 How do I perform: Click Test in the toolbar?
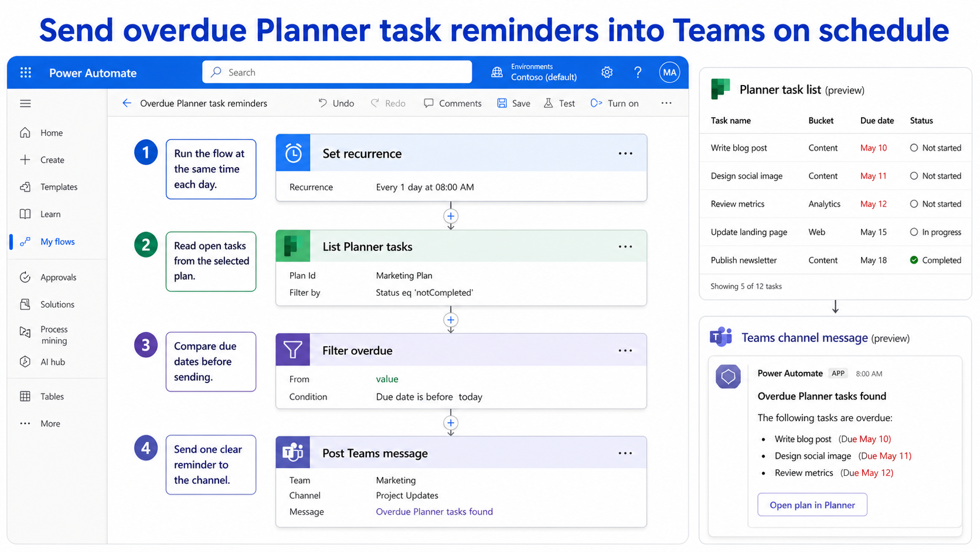pos(559,103)
